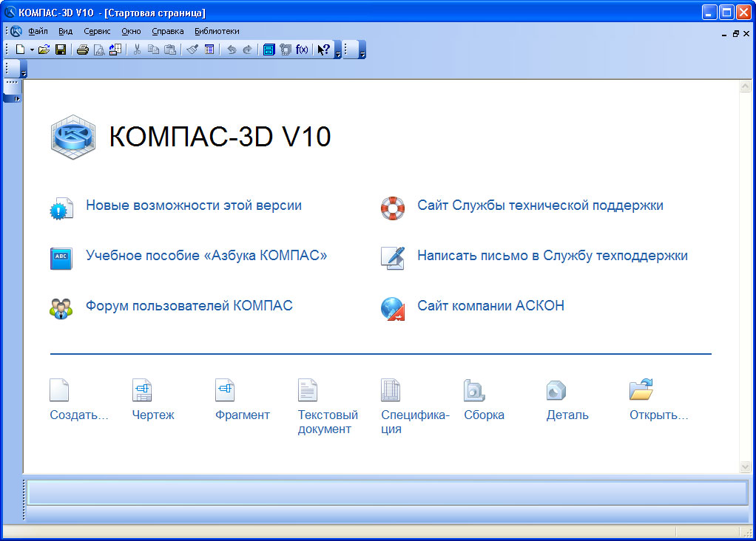756x541 pixels.
Task: Click the ASCON globe website icon
Action: point(393,309)
